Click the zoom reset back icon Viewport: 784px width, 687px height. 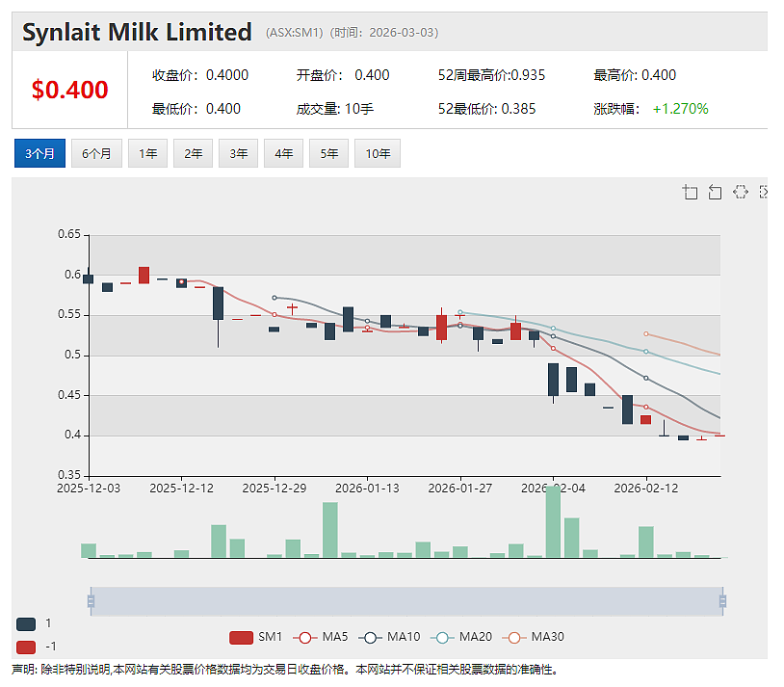point(715,192)
